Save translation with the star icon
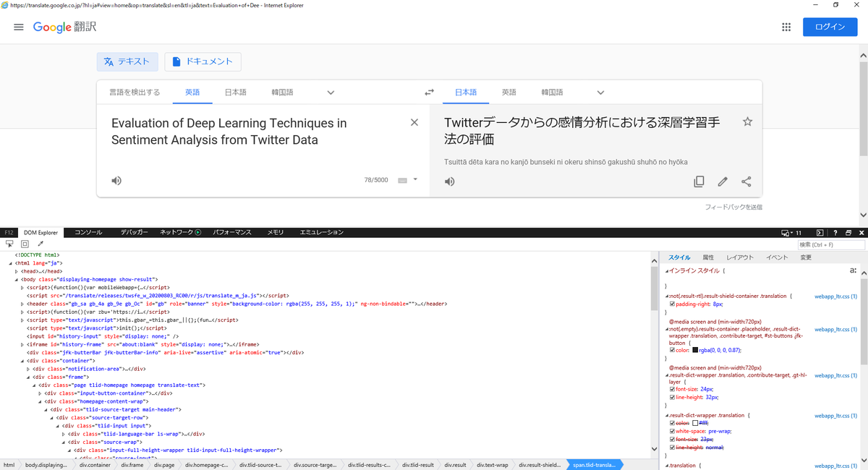Screen dimensions: 868x470 (x=747, y=122)
